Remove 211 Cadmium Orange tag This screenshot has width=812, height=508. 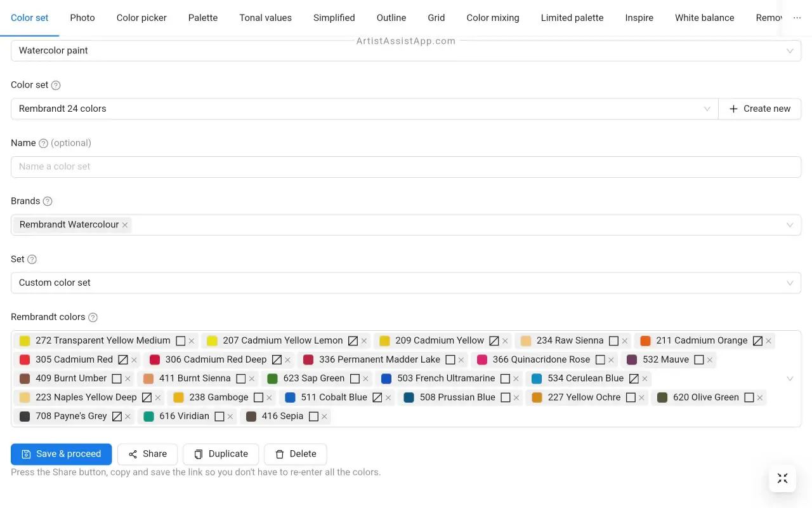pos(768,341)
